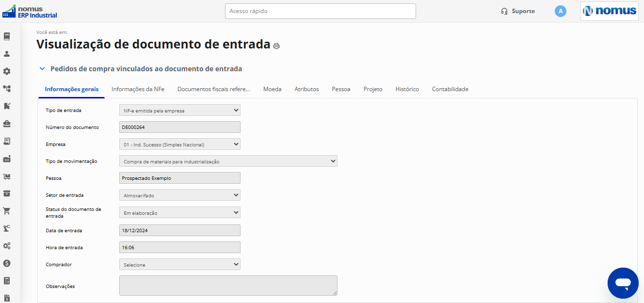Click the Nomus company logo at top right
644x303 pixels.
(x=610, y=11)
